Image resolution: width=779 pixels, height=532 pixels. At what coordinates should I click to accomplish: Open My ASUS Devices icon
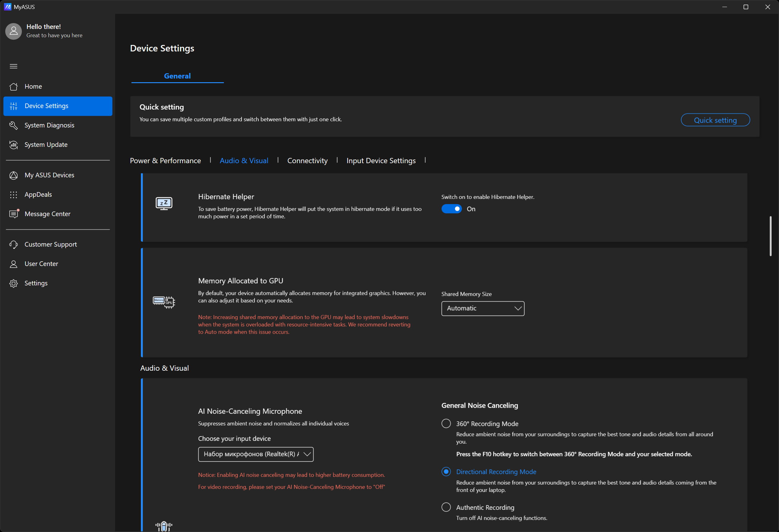(14, 175)
